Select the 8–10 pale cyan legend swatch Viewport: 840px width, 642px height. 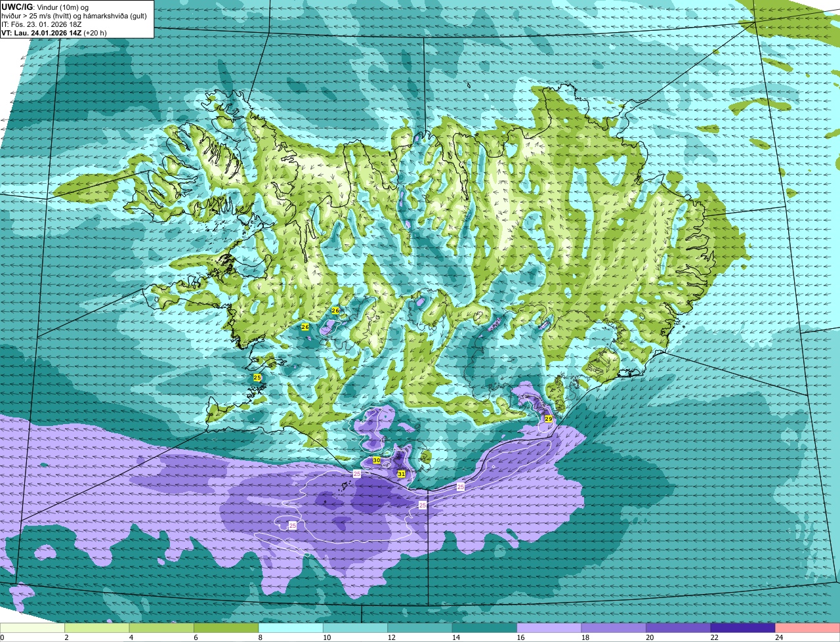291,628
